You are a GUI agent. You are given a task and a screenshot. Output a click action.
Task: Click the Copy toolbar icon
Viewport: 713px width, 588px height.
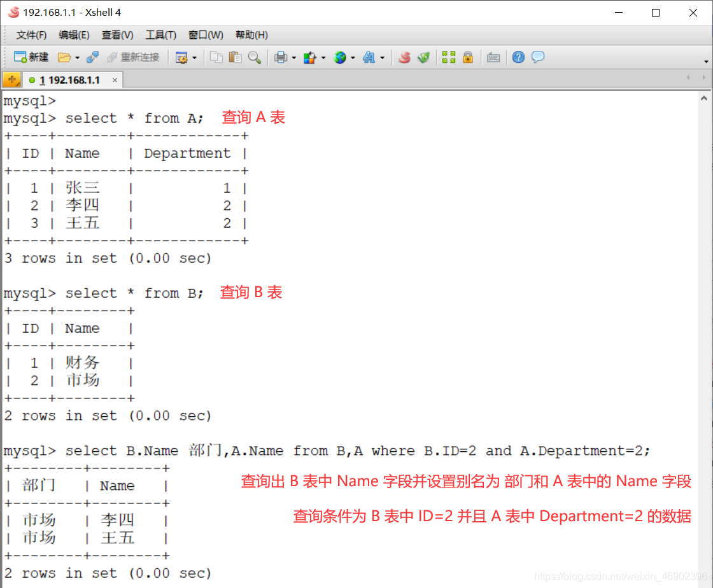[216, 57]
